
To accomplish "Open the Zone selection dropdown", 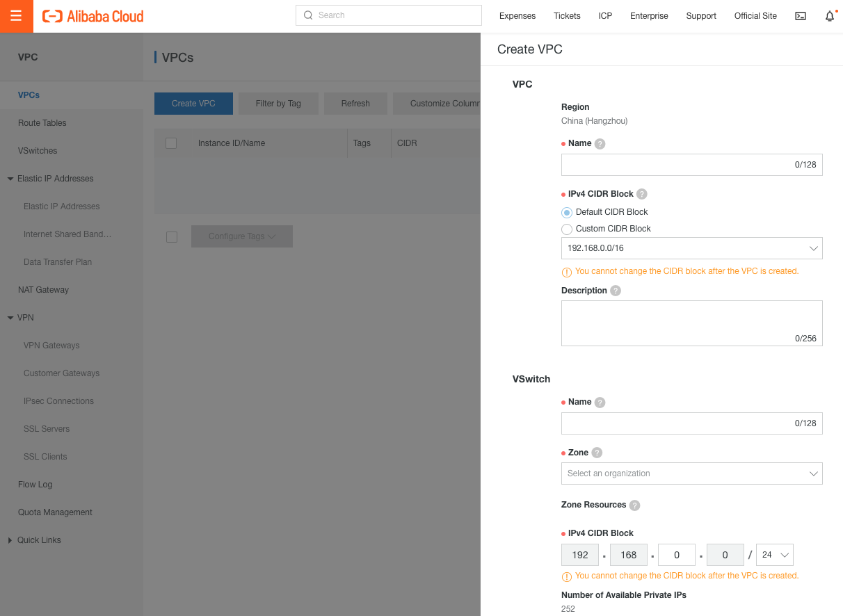I will click(691, 473).
